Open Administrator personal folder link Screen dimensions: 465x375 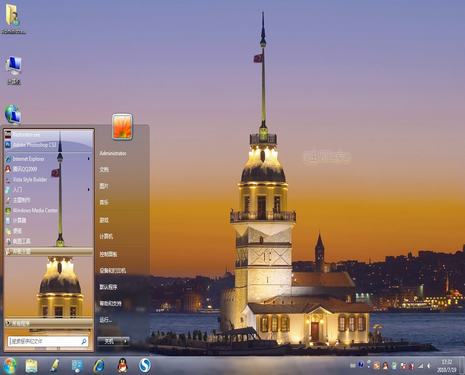[x=113, y=153]
